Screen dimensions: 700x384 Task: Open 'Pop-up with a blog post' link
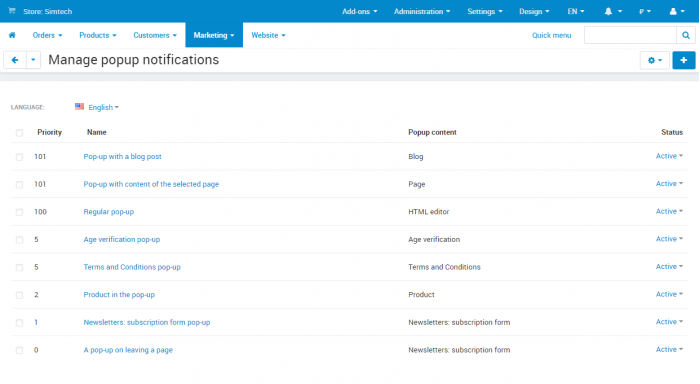122,156
